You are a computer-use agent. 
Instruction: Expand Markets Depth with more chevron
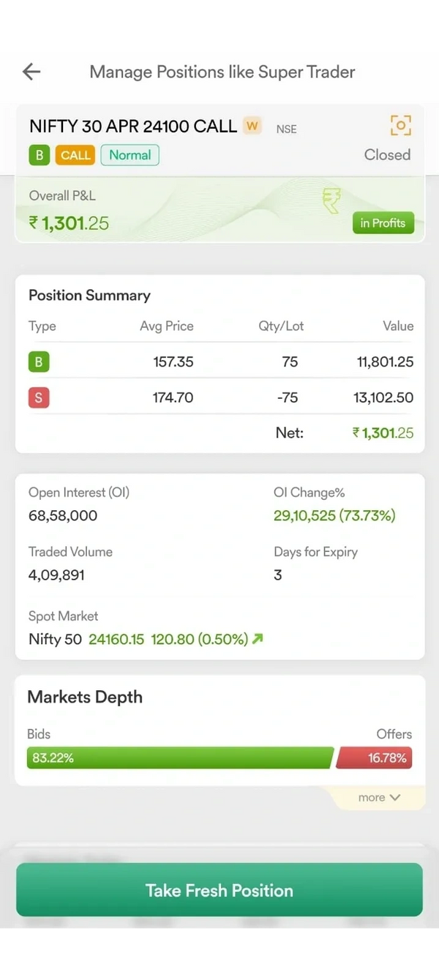point(379,797)
